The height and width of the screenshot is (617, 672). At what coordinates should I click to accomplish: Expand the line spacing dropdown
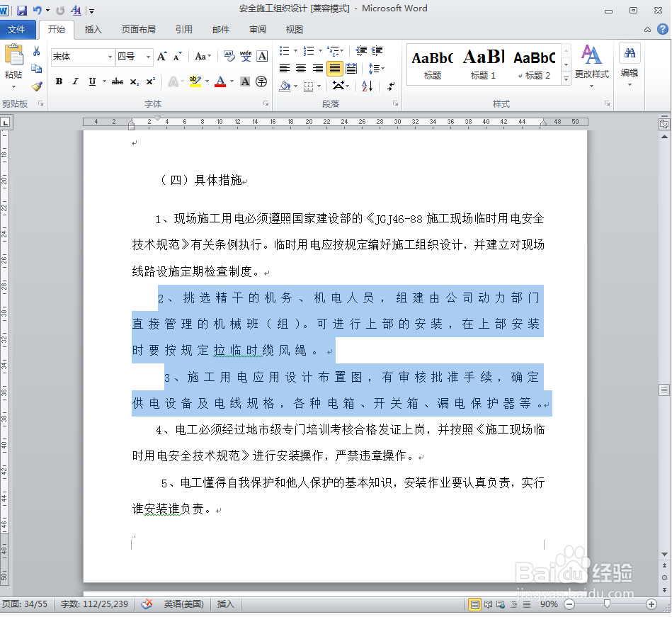[375, 68]
